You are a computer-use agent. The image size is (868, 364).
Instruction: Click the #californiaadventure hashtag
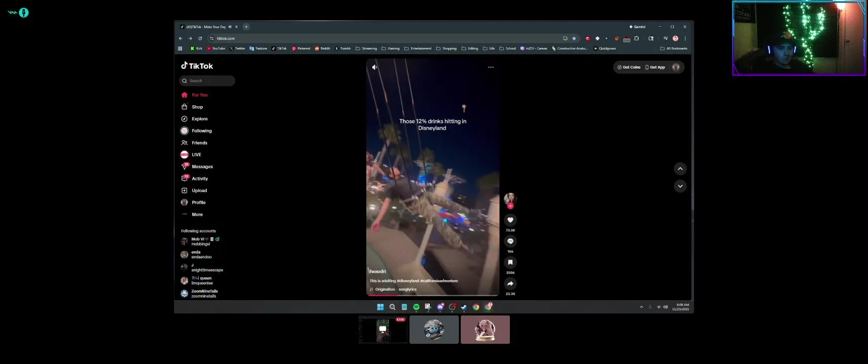(439, 281)
